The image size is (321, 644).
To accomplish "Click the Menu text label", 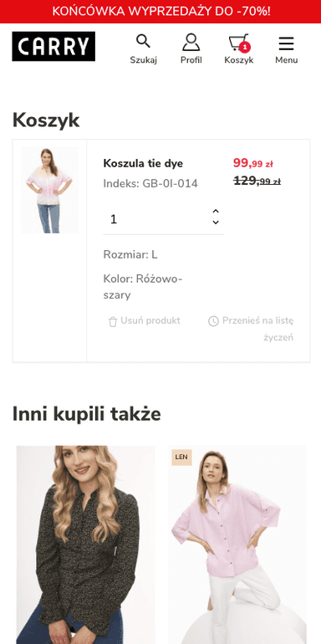I will [287, 60].
